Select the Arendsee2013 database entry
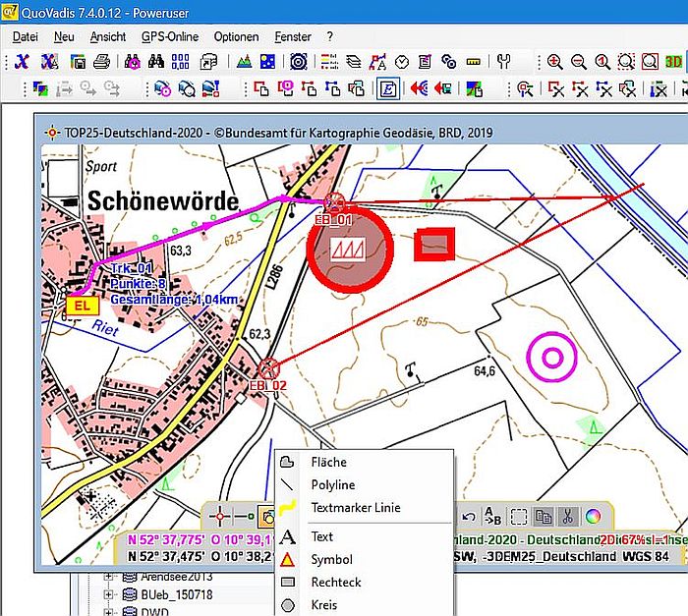 (176, 576)
